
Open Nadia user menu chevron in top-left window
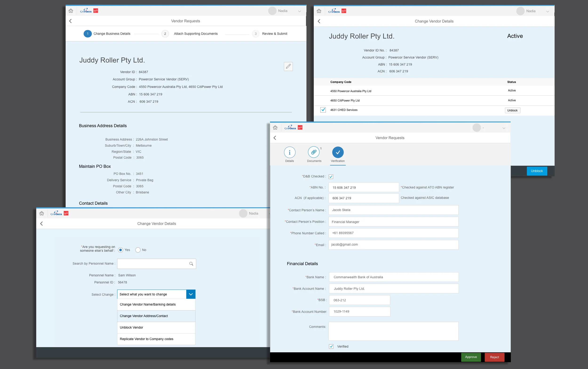[x=299, y=11]
